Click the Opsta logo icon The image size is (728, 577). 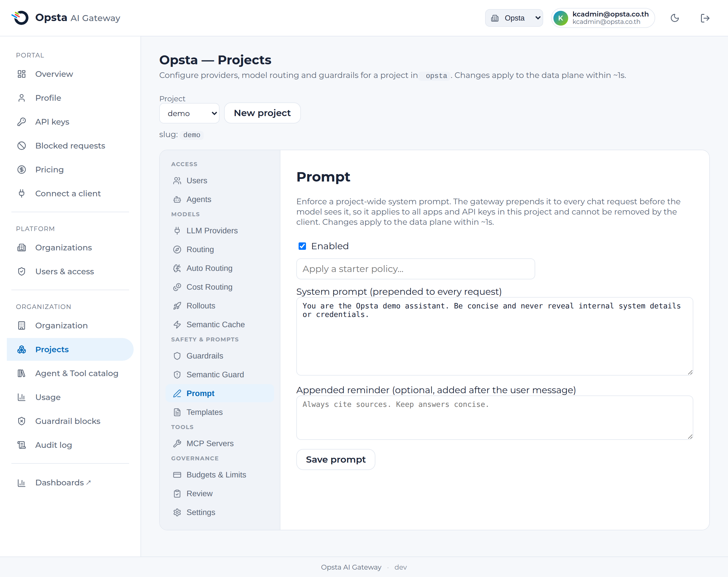click(x=20, y=18)
